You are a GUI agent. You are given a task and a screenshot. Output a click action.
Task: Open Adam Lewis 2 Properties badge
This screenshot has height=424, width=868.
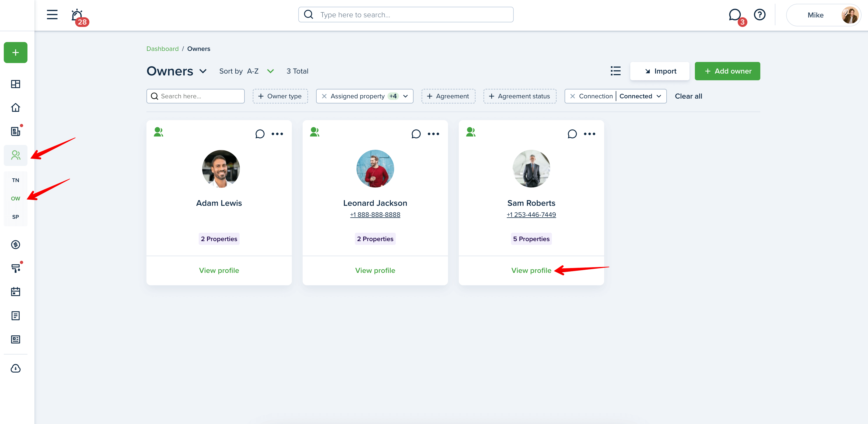(219, 239)
